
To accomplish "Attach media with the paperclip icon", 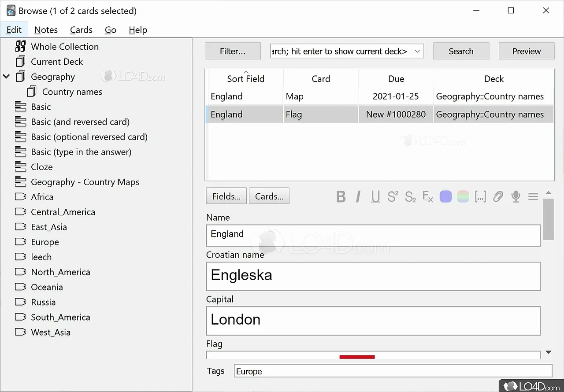I will pyautogui.click(x=498, y=196).
